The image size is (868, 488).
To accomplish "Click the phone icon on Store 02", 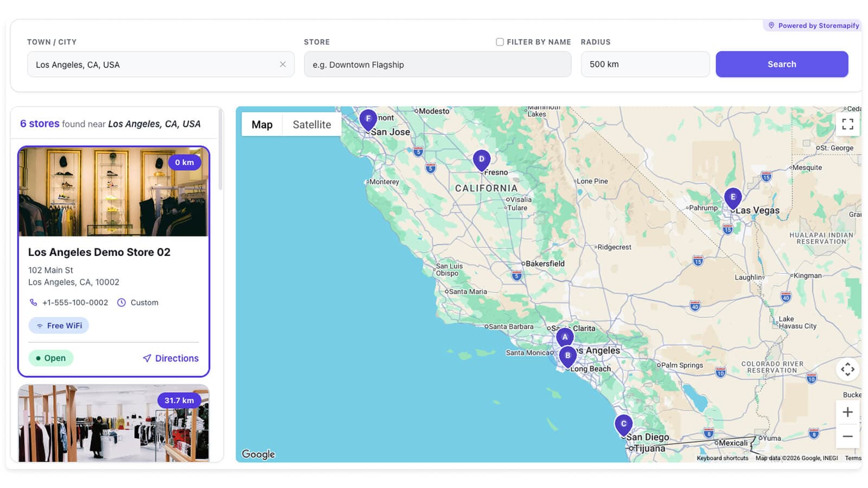I will click(34, 303).
